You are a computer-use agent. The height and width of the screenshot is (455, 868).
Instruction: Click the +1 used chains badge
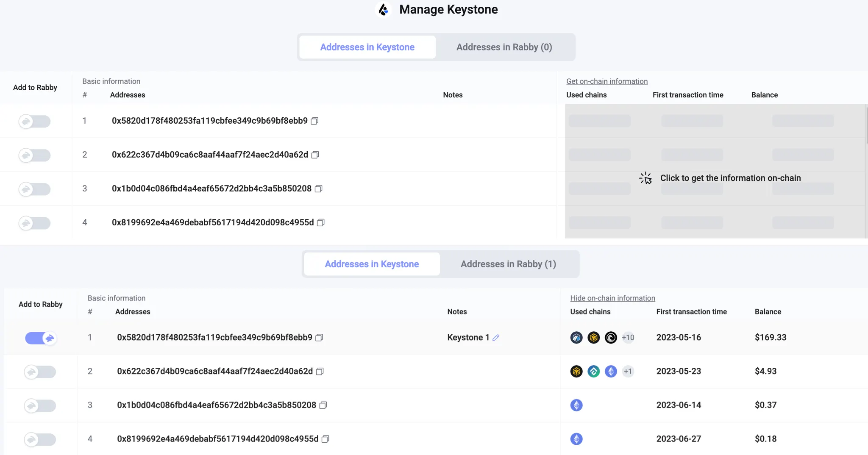click(628, 372)
